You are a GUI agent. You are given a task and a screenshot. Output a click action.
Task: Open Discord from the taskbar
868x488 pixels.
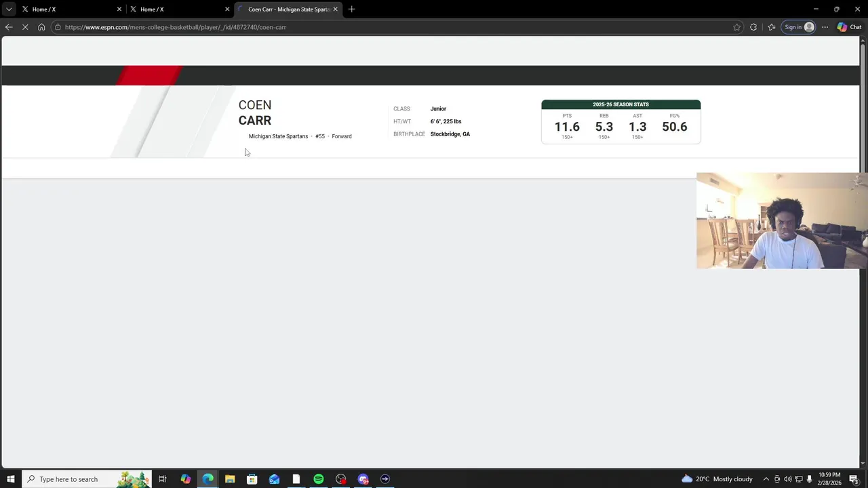[x=363, y=479]
